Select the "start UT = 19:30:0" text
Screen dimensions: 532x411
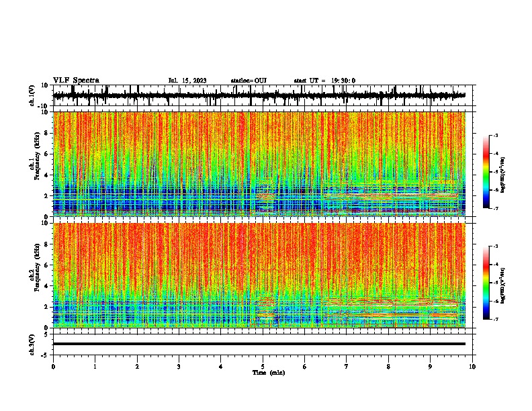tap(324, 81)
